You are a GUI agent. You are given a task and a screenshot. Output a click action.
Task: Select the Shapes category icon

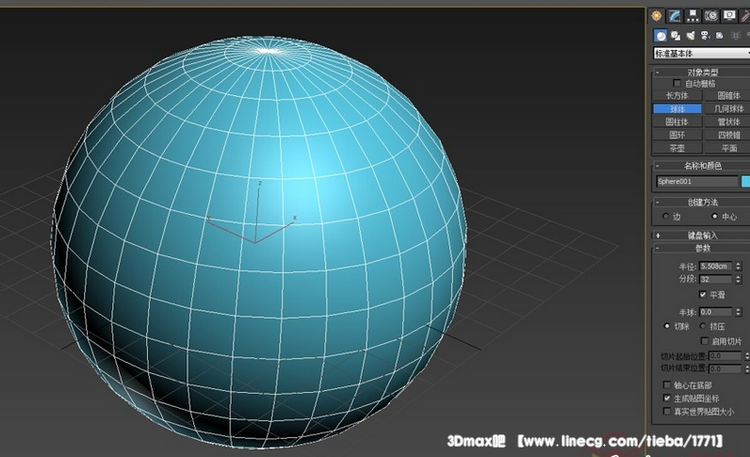[677, 35]
